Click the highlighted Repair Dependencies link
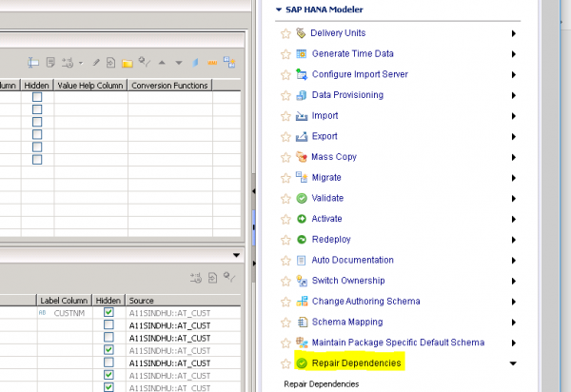This screenshot has height=392, width=571. point(356,363)
